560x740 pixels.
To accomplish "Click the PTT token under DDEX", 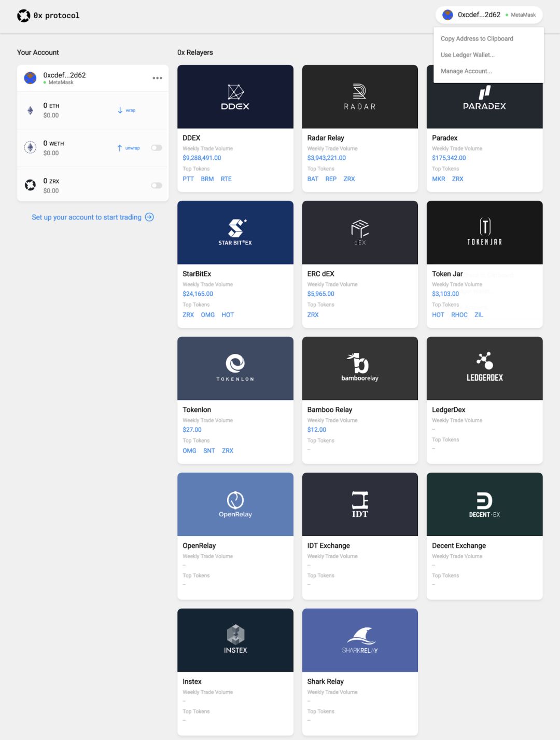I will (188, 179).
